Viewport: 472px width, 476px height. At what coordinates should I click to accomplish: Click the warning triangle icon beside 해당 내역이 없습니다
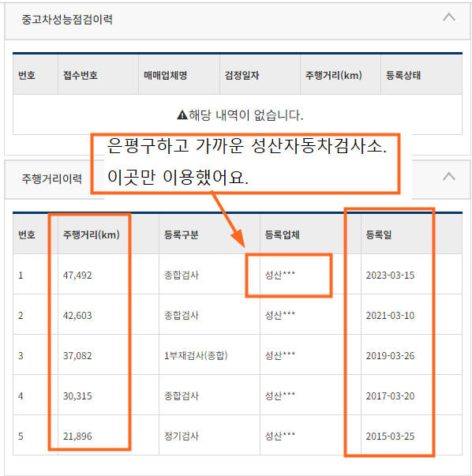[x=182, y=115]
